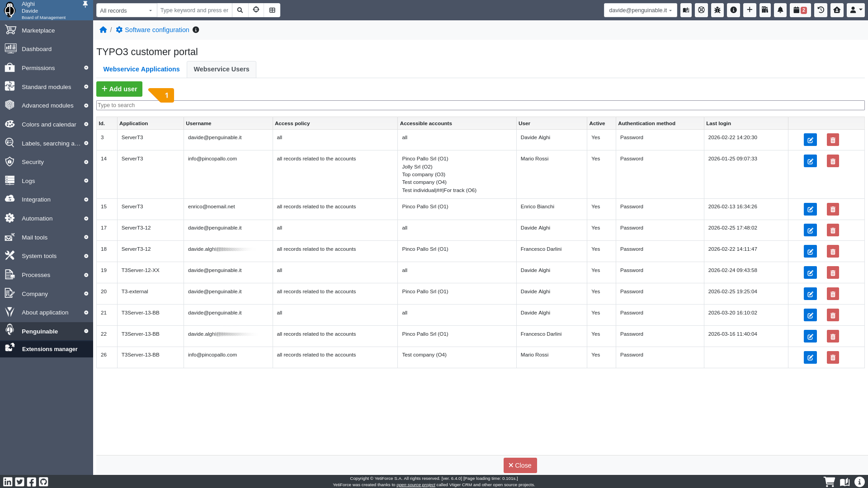Click the GitHub icon in footer
Screen dimensions: 868x488
pos(43,482)
